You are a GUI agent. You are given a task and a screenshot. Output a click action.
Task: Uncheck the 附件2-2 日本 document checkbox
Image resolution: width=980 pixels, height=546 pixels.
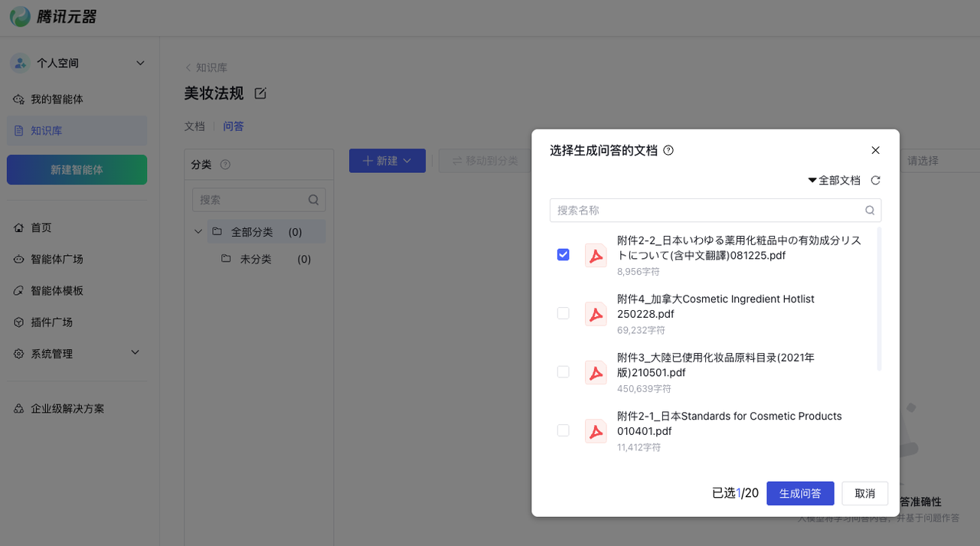pyautogui.click(x=563, y=255)
